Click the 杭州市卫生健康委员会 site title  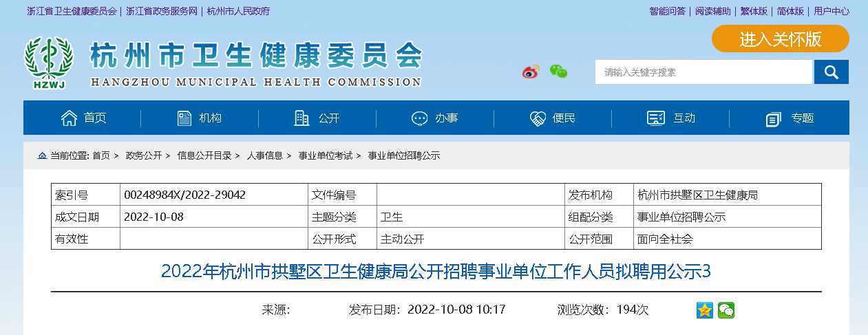coord(256,56)
